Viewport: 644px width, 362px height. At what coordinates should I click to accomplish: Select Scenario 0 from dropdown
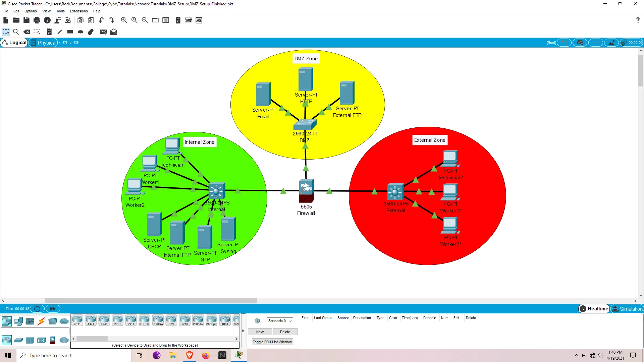pyautogui.click(x=279, y=320)
